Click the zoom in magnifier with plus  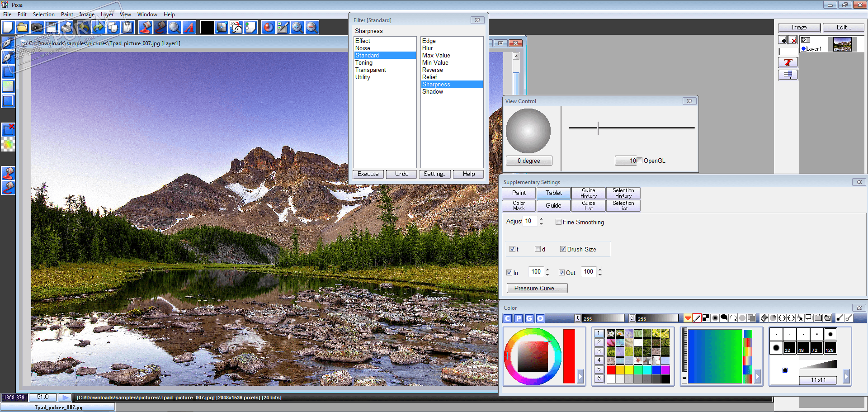[297, 28]
